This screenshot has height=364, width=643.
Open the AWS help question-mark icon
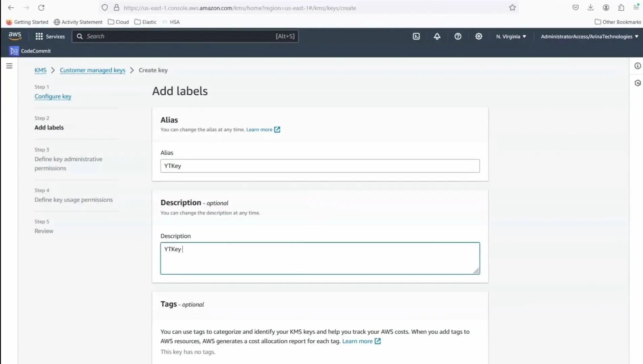[x=458, y=36]
